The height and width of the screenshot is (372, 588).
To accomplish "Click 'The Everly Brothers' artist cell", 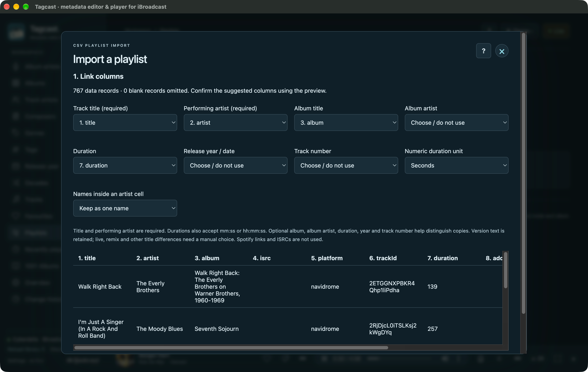I will click(x=150, y=287).
